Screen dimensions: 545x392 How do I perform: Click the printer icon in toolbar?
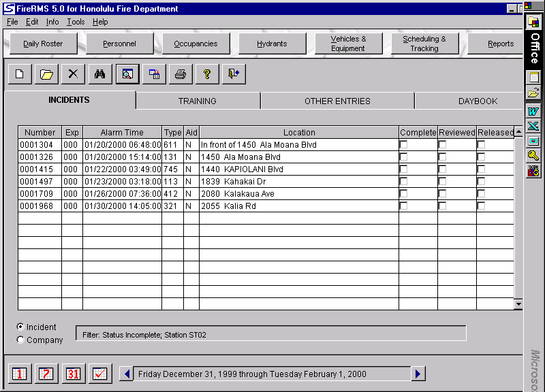coord(181,74)
